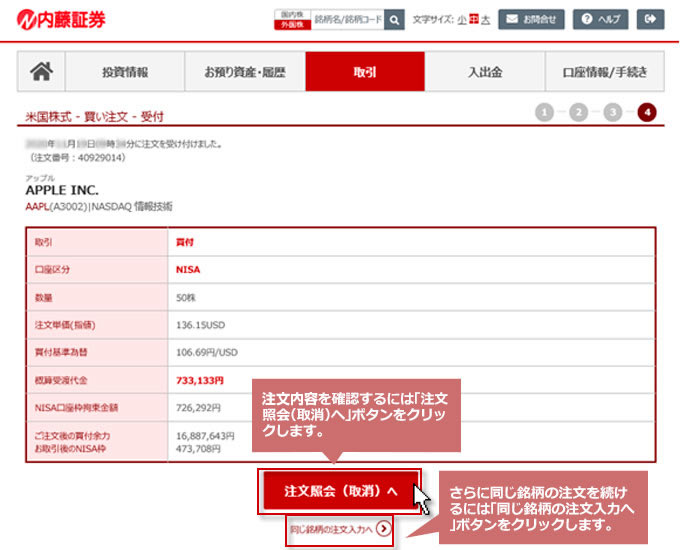Click the 726,292円 NISA amount value
Viewport: 680px width, 550px height.
(198, 408)
